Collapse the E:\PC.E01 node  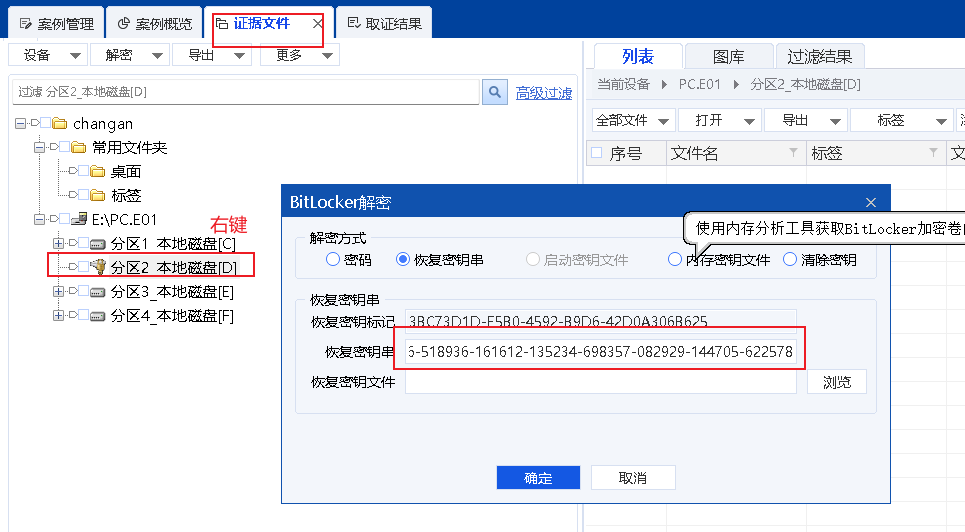click(x=39, y=219)
